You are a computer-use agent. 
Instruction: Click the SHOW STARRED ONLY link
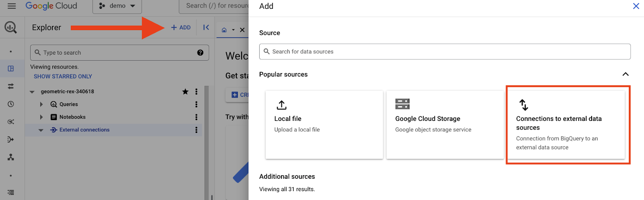tap(63, 76)
